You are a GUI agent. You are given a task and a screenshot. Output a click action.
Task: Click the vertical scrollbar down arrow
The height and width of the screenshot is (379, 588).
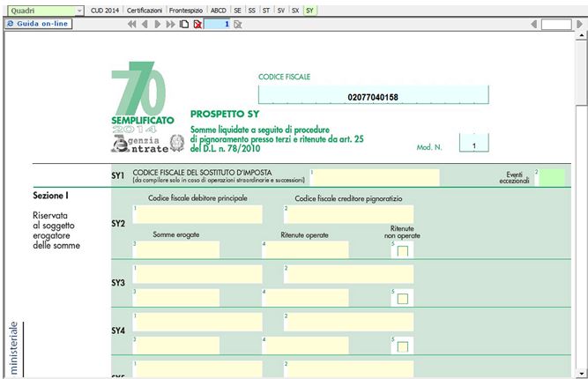pyautogui.click(x=581, y=374)
